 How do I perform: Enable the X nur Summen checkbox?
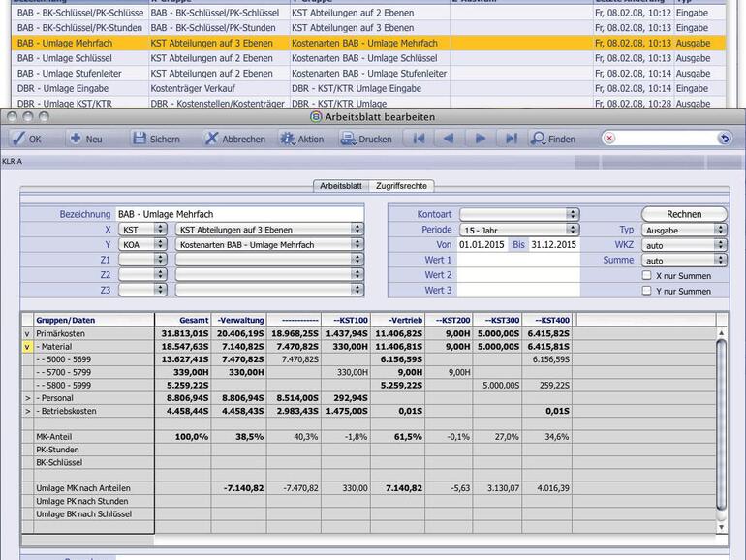pos(646,276)
